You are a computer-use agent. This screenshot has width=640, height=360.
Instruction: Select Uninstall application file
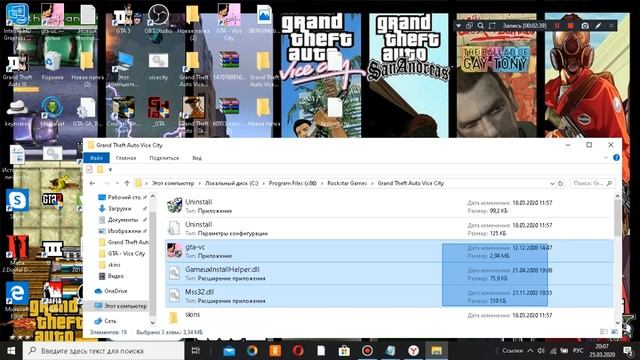pyautogui.click(x=389, y=206)
